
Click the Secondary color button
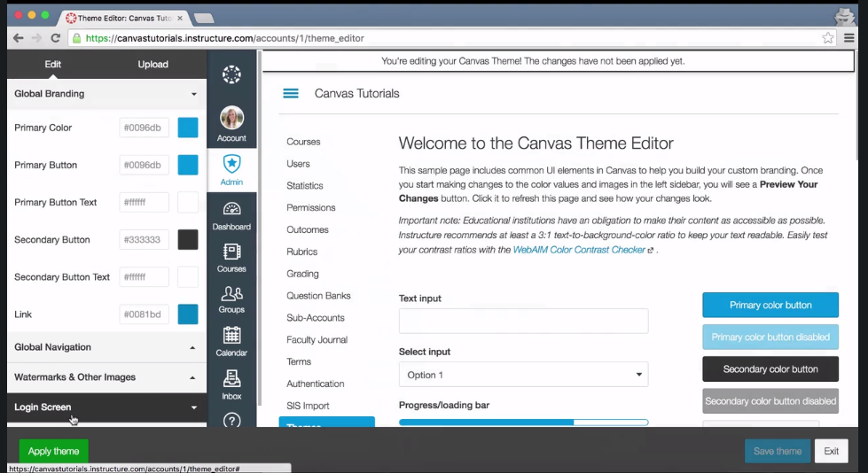pos(770,369)
